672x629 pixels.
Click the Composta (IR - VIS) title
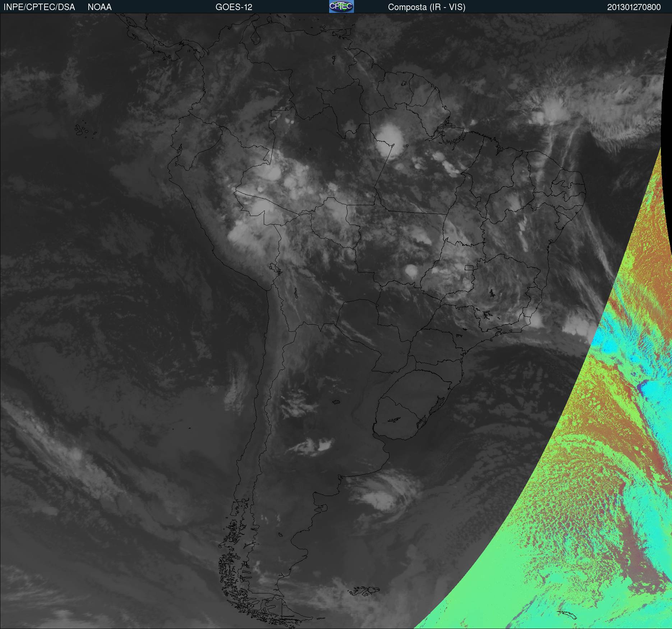427,7
